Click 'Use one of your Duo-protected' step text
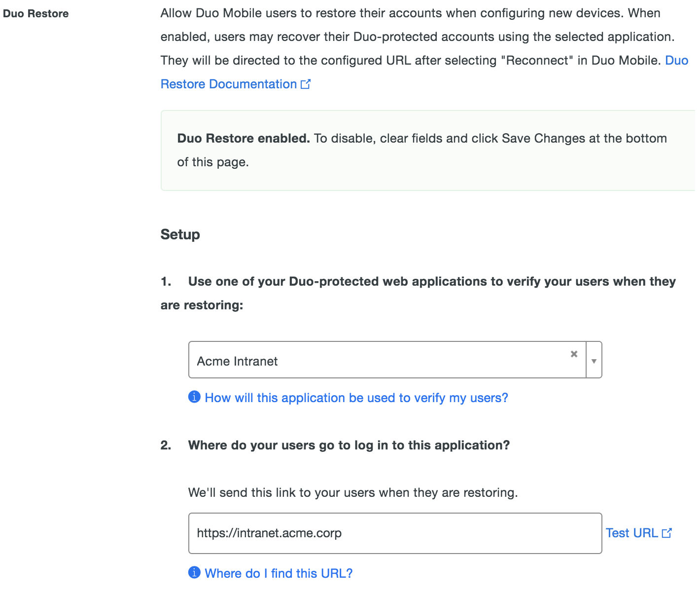 click(x=419, y=293)
